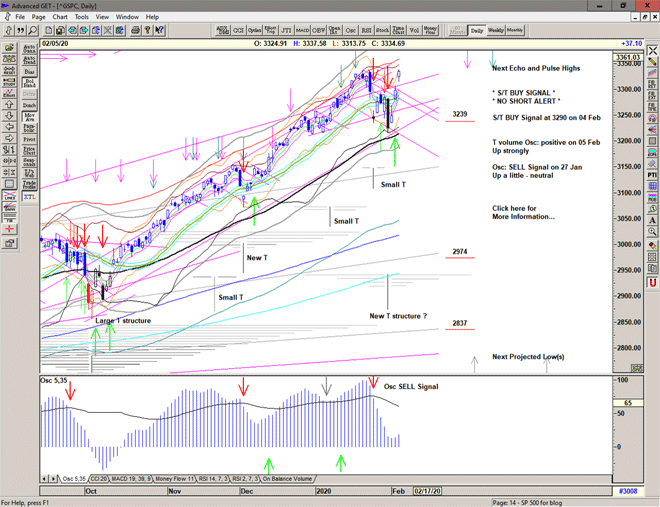
Task: Open the Tools menu
Action: tap(81, 17)
